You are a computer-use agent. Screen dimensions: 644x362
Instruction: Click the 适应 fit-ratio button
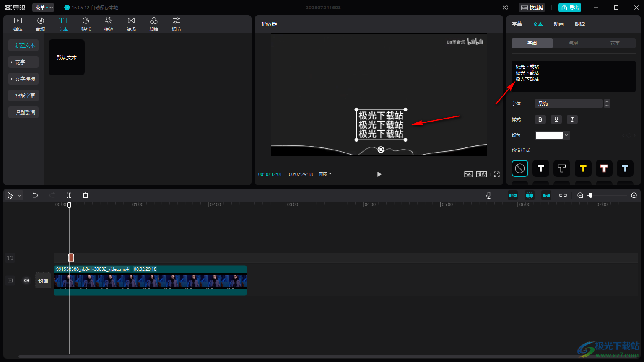(x=481, y=174)
